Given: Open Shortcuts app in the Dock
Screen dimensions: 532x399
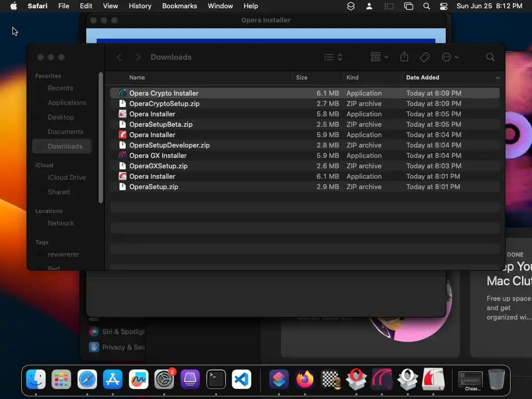Looking at the screenshot, I should pyautogui.click(x=279, y=379).
